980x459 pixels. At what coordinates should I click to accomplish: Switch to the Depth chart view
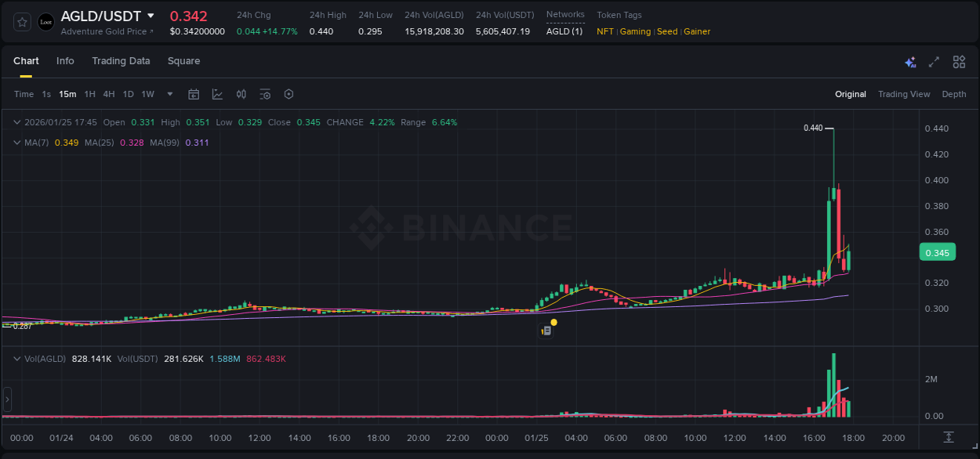point(954,94)
